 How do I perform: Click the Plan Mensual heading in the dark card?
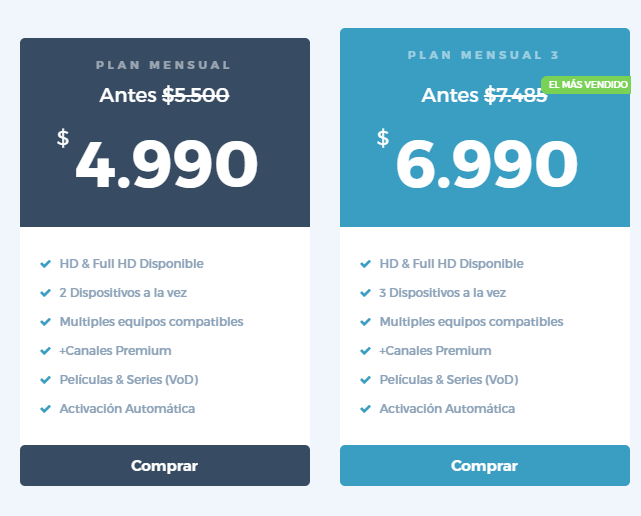pos(163,65)
